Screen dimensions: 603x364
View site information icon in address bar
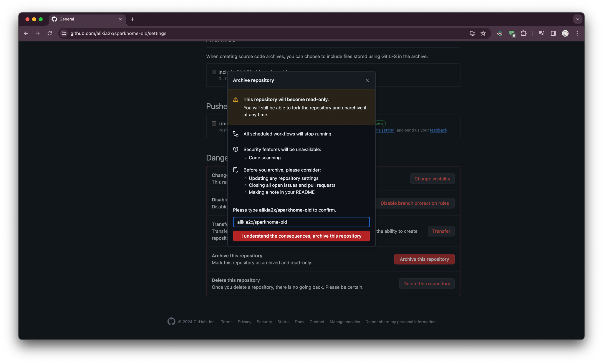point(64,33)
